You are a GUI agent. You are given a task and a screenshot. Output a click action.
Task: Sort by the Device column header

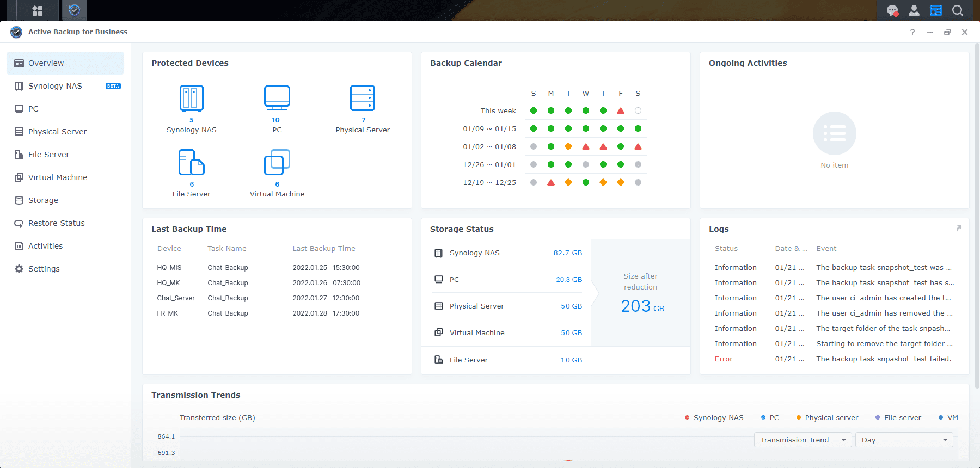tap(169, 249)
